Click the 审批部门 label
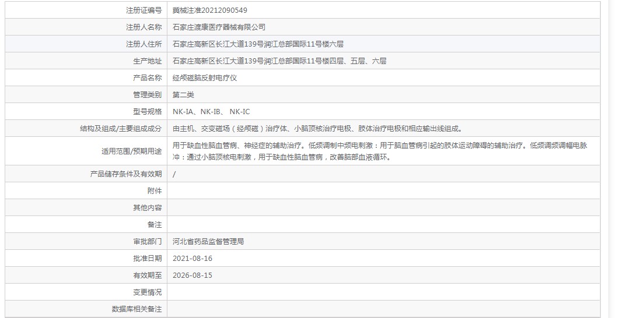This screenshot has height=318, width=644. coord(148,241)
